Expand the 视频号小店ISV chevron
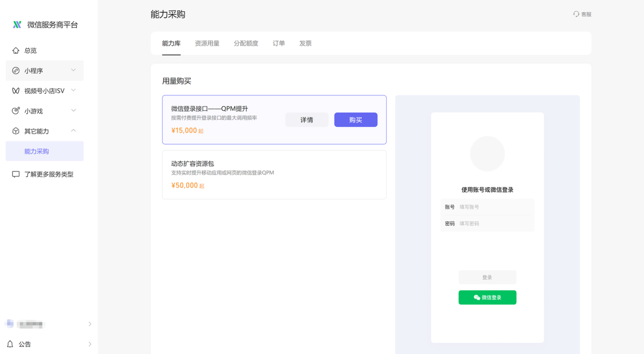 click(73, 90)
